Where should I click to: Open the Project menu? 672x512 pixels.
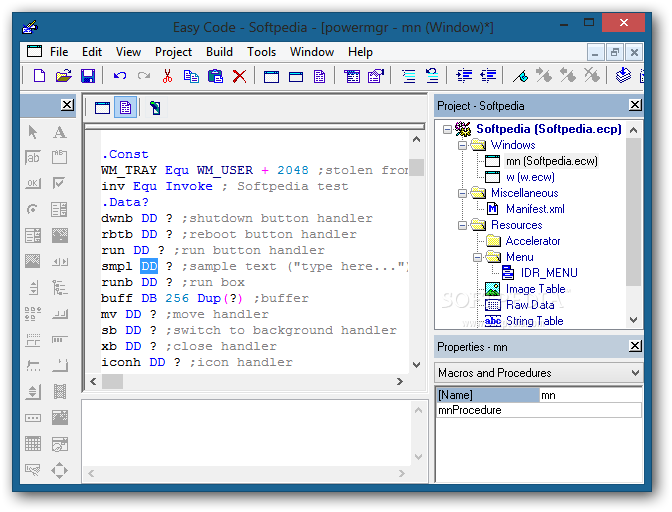(173, 52)
